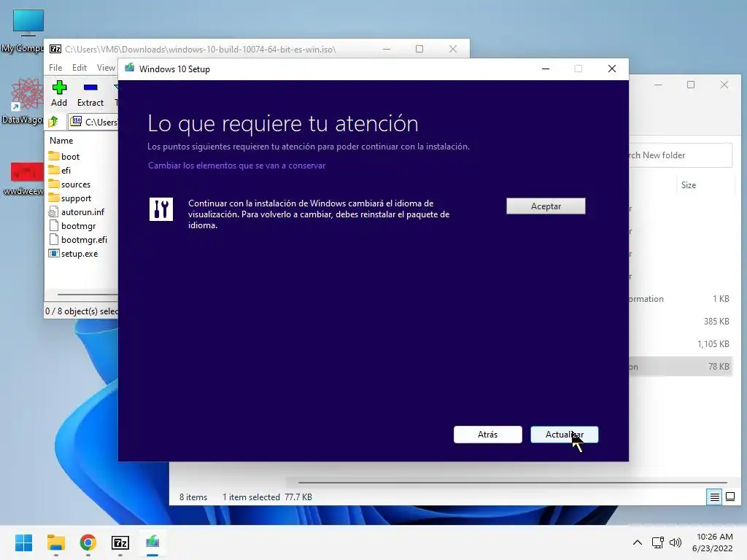The width and height of the screenshot is (747, 560).
Task: Open the File menu in 7-Zip
Action: click(55, 68)
